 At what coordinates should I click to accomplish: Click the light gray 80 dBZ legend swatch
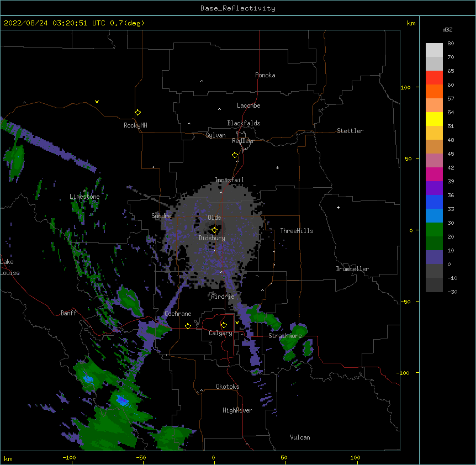[x=434, y=50]
